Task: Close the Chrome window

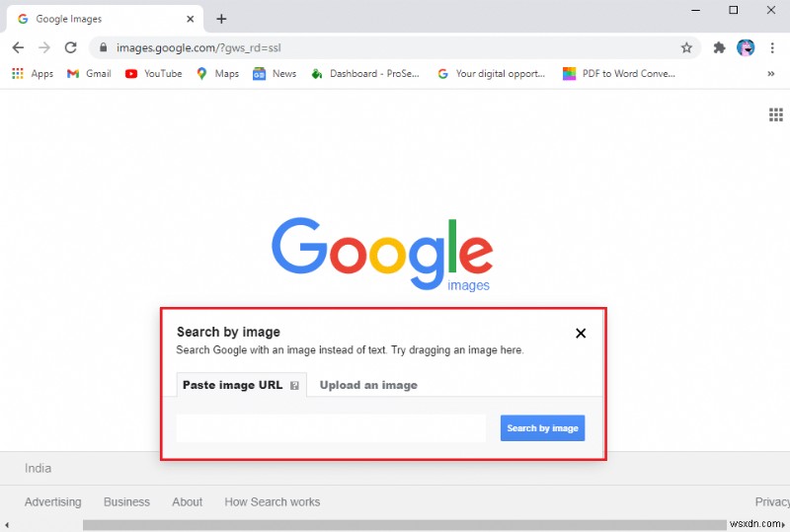Action: coord(771,10)
